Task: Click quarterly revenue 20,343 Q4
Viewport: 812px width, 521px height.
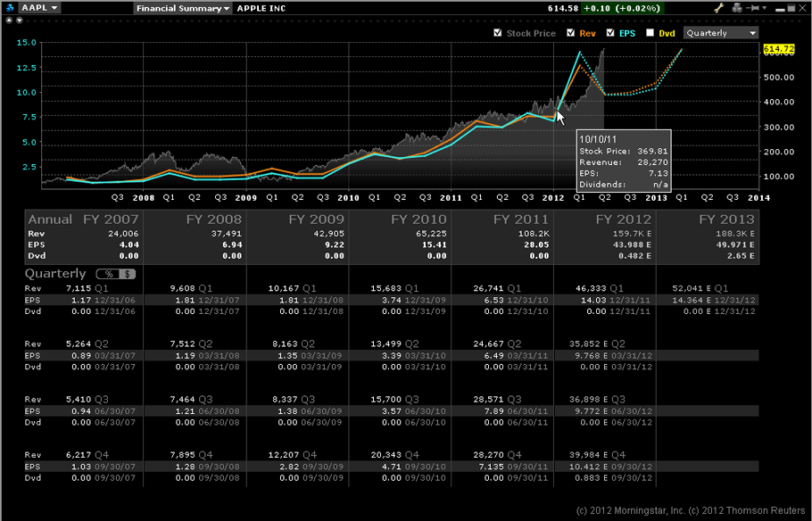Action: click(395, 455)
